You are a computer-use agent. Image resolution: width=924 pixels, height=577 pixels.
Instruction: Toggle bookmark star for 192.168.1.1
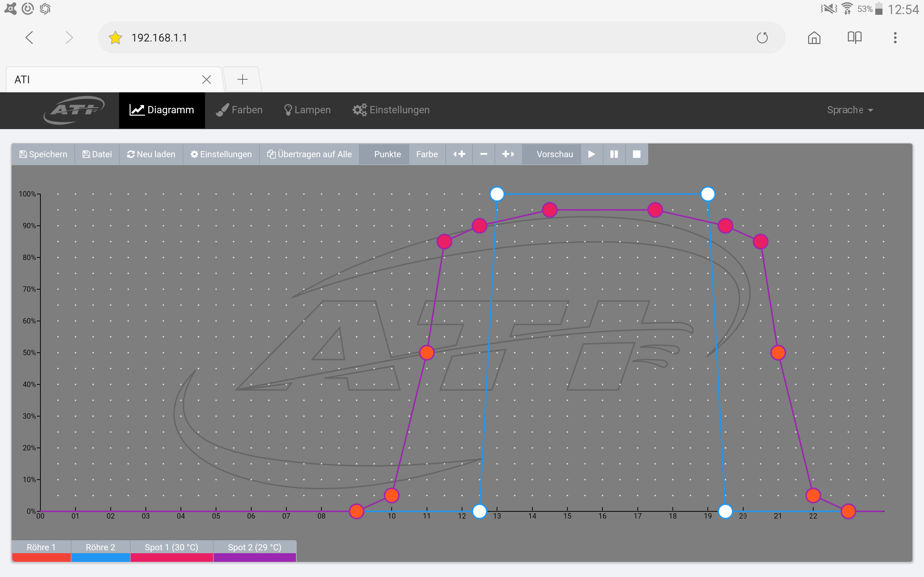click(115, 38)
